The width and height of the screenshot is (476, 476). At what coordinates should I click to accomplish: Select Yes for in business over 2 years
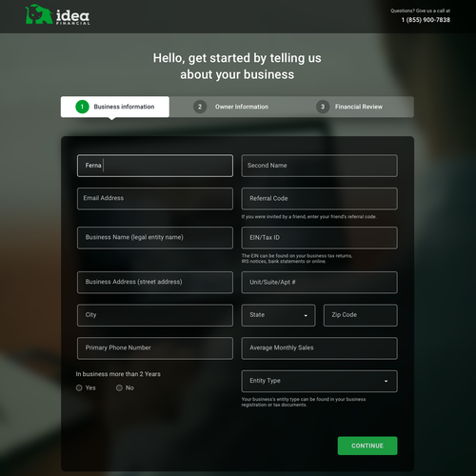(x=79, y=387)
